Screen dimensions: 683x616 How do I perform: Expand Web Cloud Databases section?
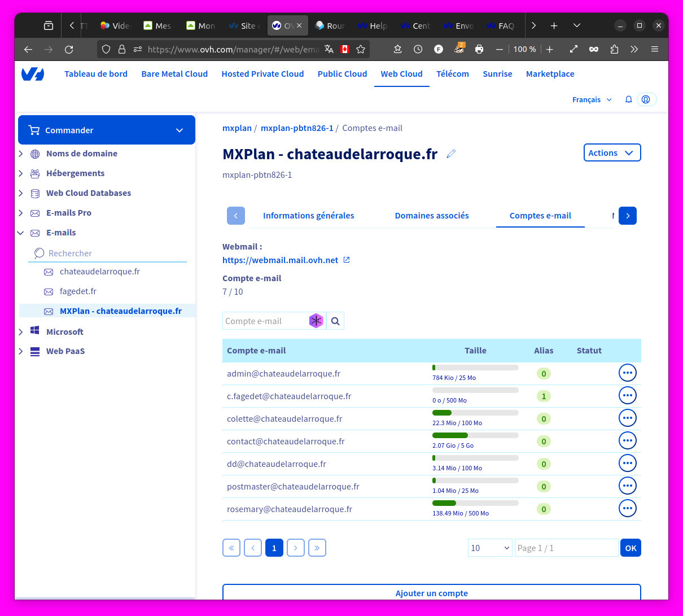21,193
